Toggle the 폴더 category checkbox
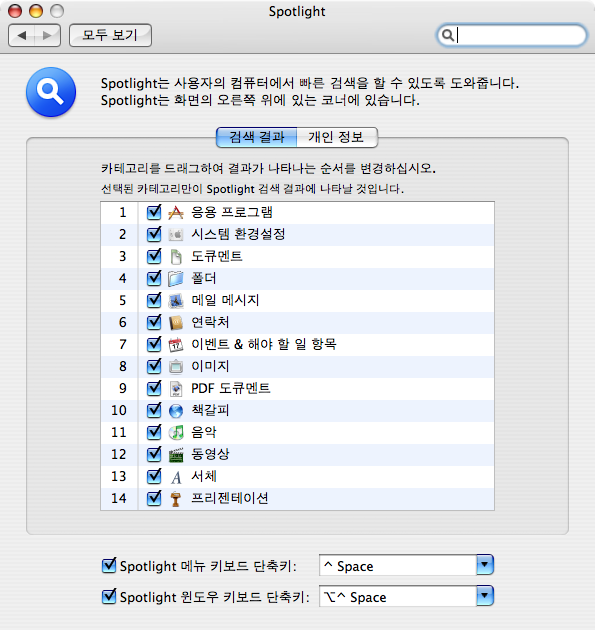The image size is (595, 630). (x=154, y=278)
